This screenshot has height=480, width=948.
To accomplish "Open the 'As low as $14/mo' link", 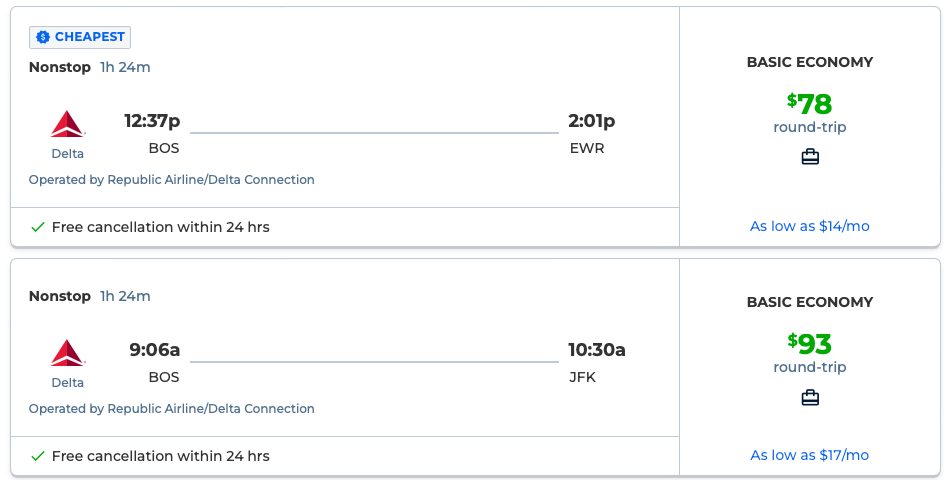I will click(809, 226).
